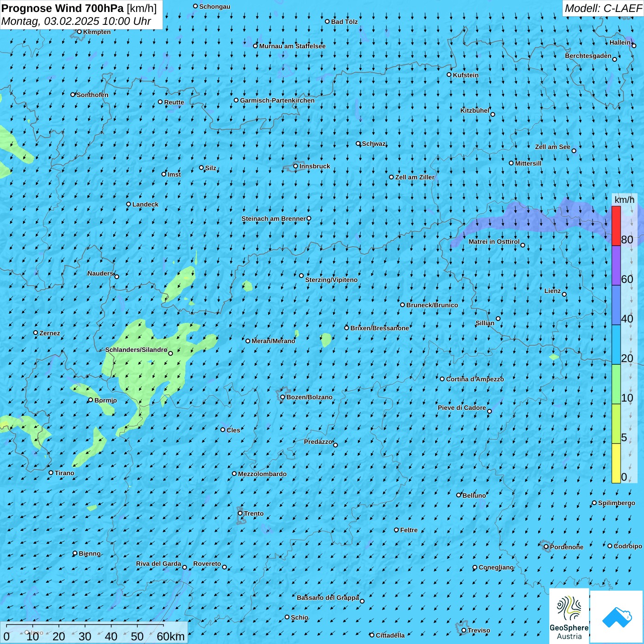Click the Trento city marker
This screenshot has width=644, height=644.
coord(240,513)
